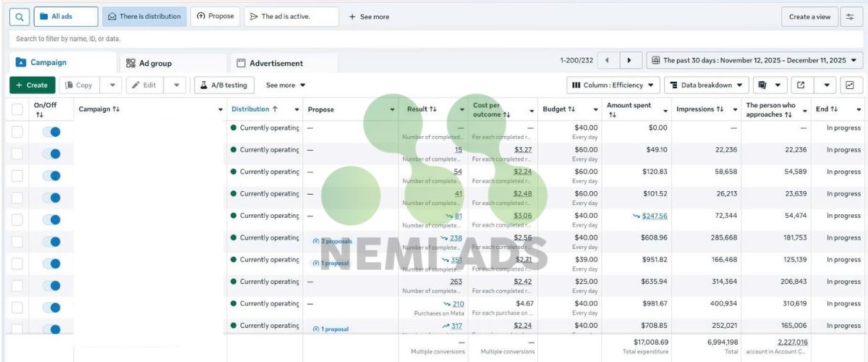Click the search filter input field
Viewport: 868px width, 362px height.
point(434,38)
